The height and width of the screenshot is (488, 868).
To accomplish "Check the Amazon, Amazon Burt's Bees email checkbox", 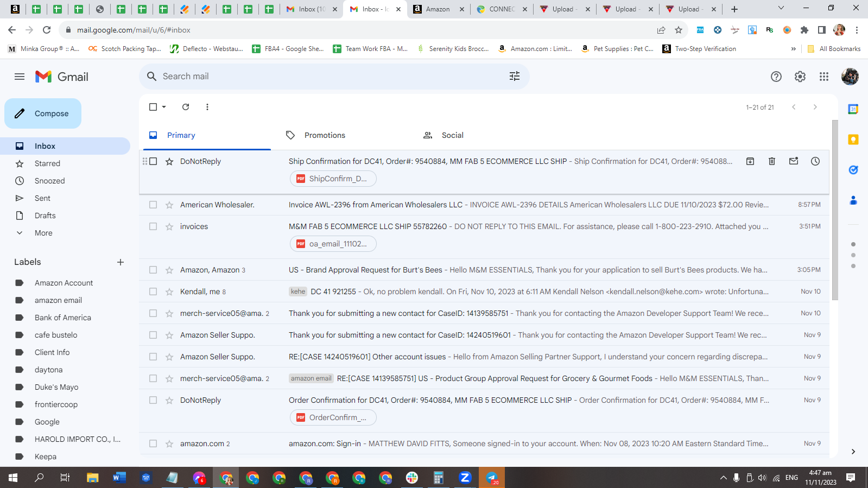I will pos(153,270).
